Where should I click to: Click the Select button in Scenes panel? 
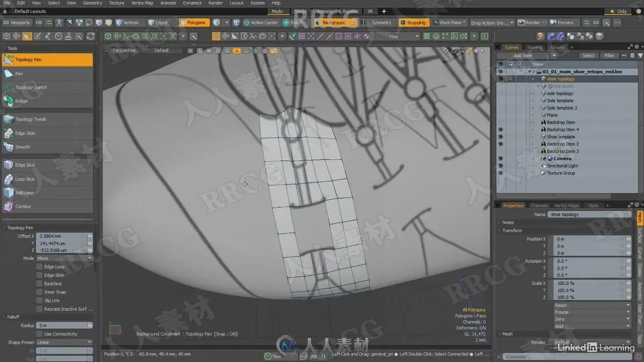coord(588,55)
